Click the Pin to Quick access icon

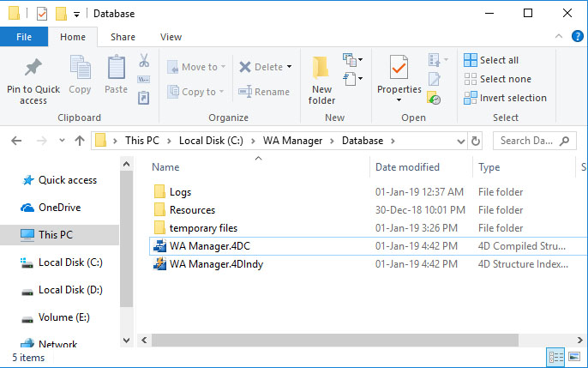click(x=33, y=68)
